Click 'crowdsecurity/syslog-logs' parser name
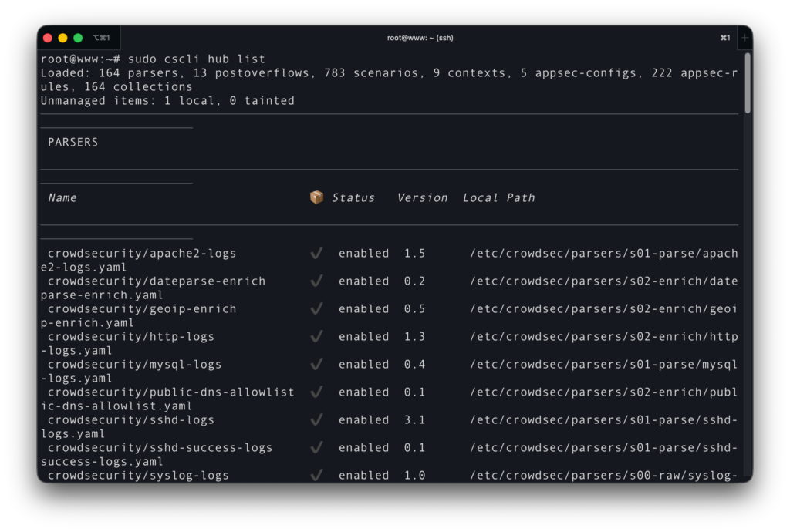The height and width of the screenshot is (532, 790). (x=138, y=475)
